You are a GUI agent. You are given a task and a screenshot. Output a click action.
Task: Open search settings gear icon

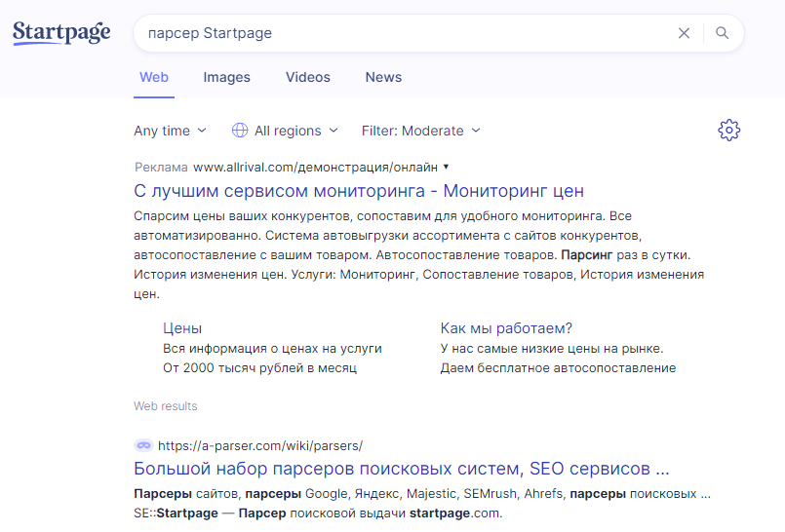729,130
